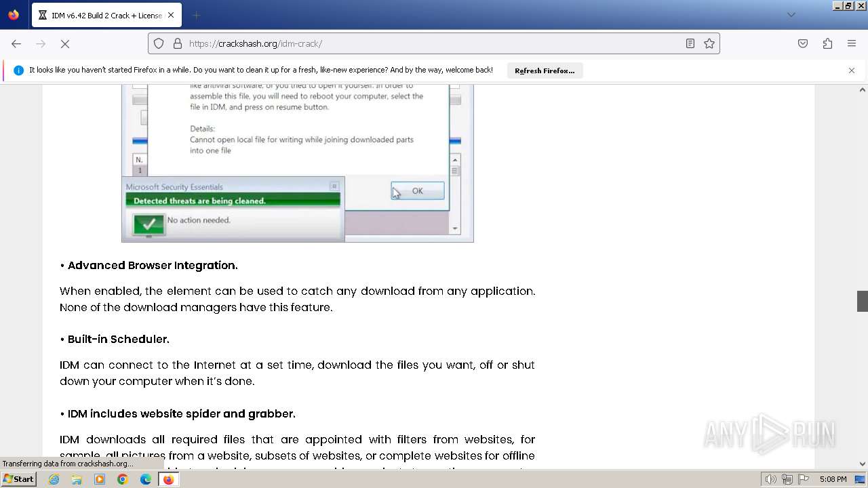This screenshot has height=488, width=868.
Task: Launch Google Chrome from taskbar
Action: point(123,479)
